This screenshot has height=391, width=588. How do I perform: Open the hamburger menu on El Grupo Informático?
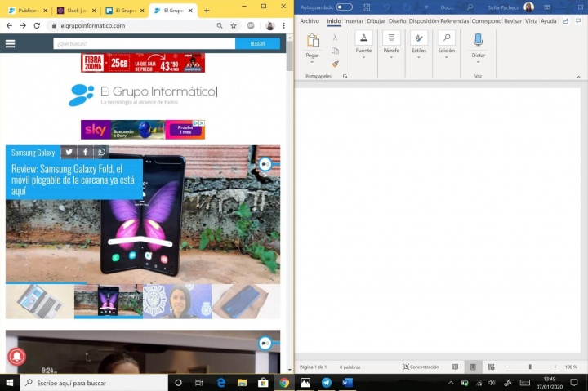tap(10, 43)
